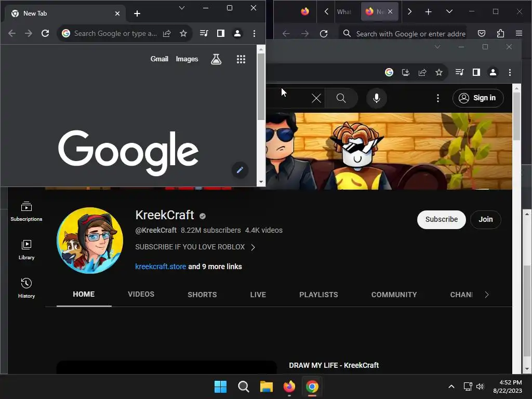532x399 pixels.
Task: Show hidden tray icons chevron
Action: click(451, 387)
